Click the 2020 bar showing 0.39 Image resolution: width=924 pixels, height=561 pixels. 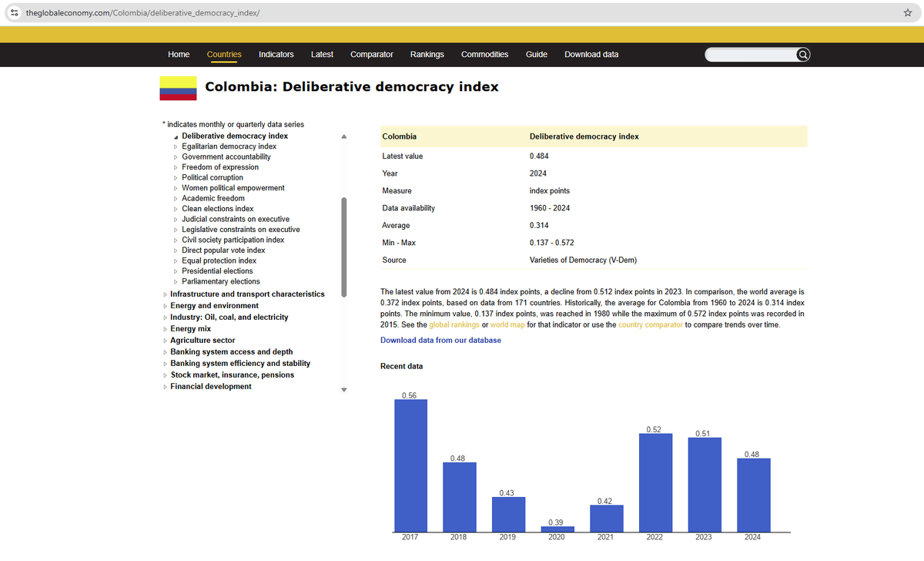[x=557, y=529]
